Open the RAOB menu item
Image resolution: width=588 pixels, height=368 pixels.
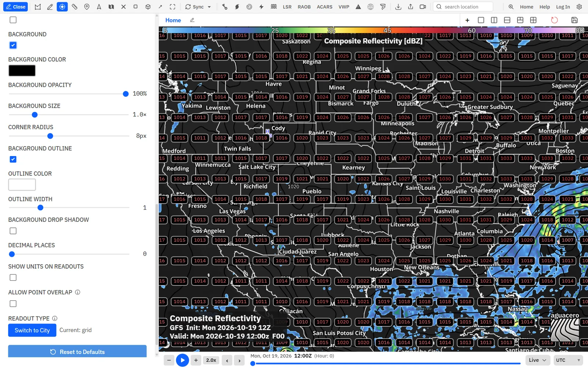[304, 7]
